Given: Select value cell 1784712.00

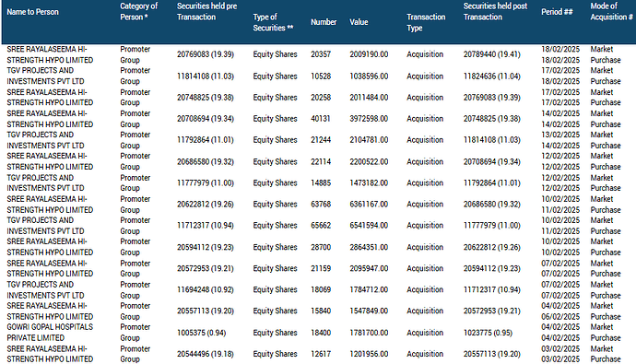Looking at the screenshot, I should coord(369,289).
